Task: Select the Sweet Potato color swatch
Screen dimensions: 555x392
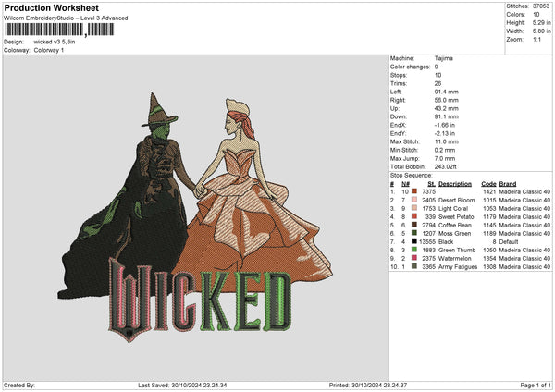Action: pos(414,216)
